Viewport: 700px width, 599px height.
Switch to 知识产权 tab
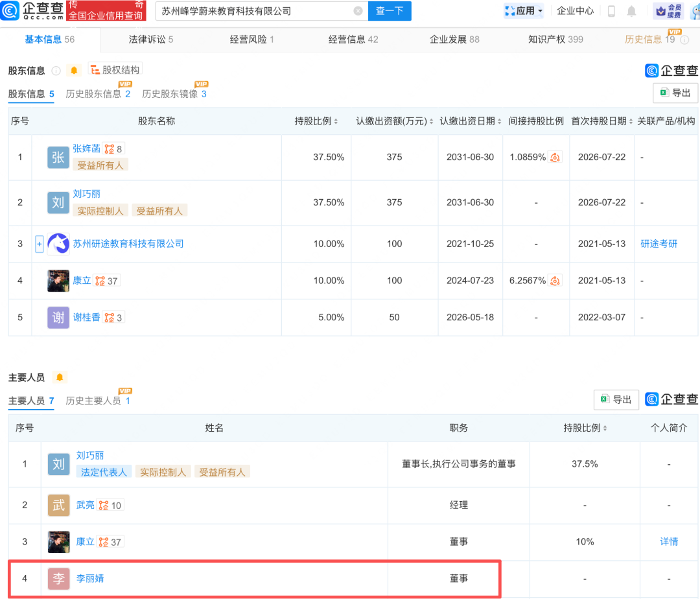tap(555, 40)
